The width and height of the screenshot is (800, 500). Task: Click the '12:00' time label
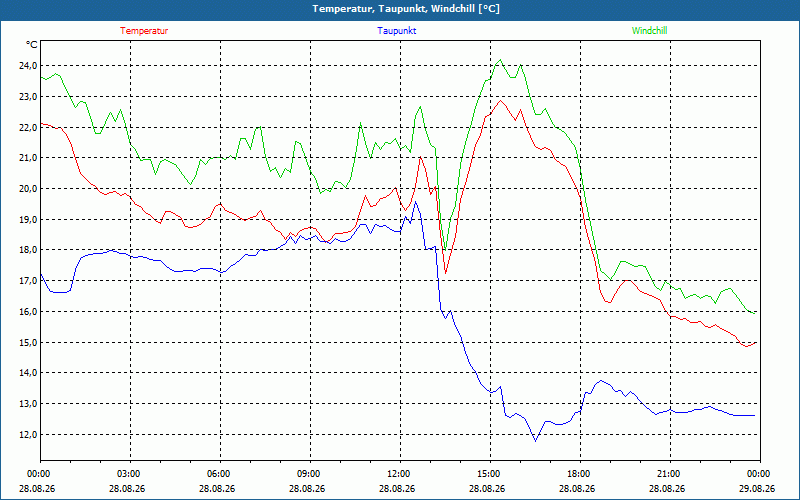pyautogui.click(x=398, y=474)
